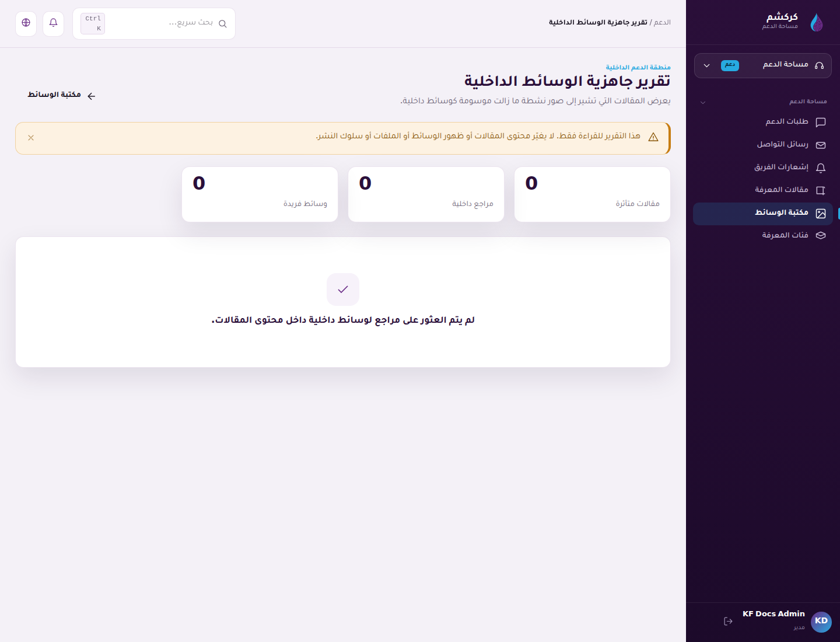
Task: Open the مساحة الدعم workspace dropdown
Action: pyautogui.click(x=763, y=65)
